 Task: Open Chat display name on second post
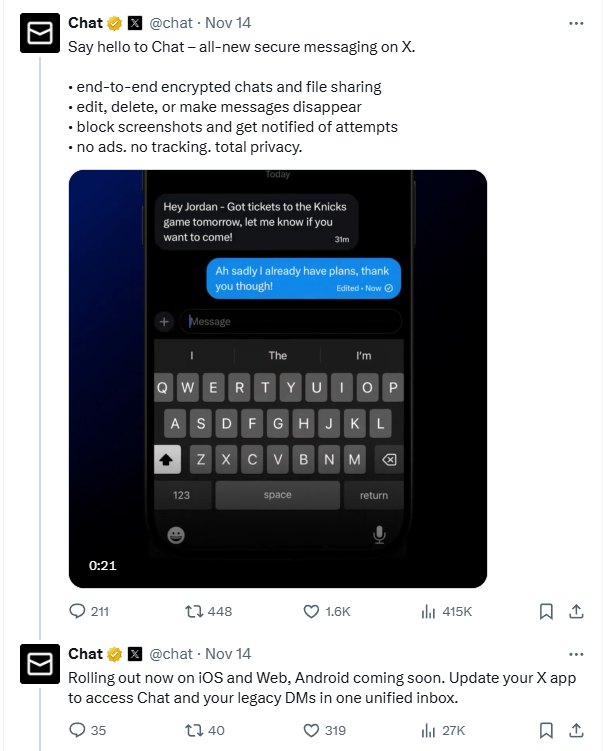point(85,654)
